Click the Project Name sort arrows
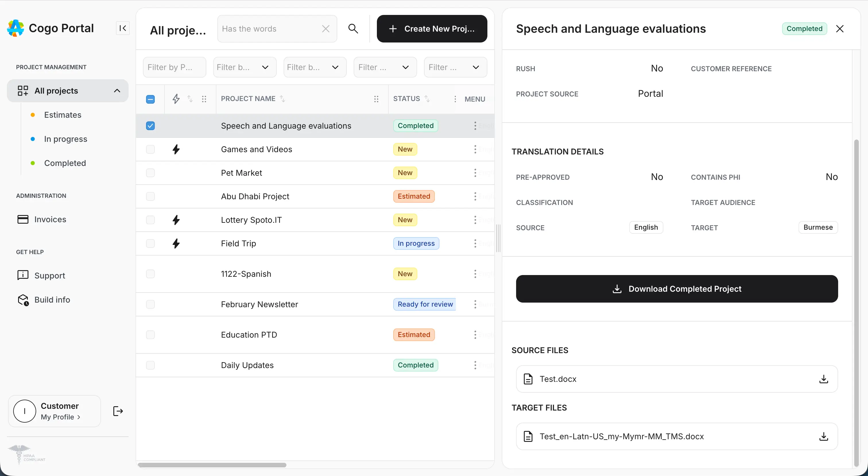 (x=282, y=99)
